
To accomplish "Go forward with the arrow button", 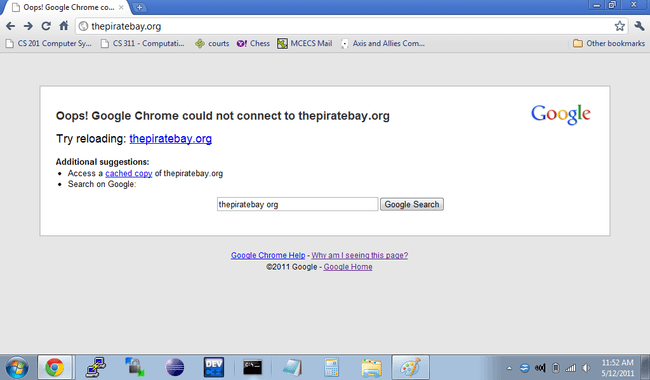I will click(28, 26).
